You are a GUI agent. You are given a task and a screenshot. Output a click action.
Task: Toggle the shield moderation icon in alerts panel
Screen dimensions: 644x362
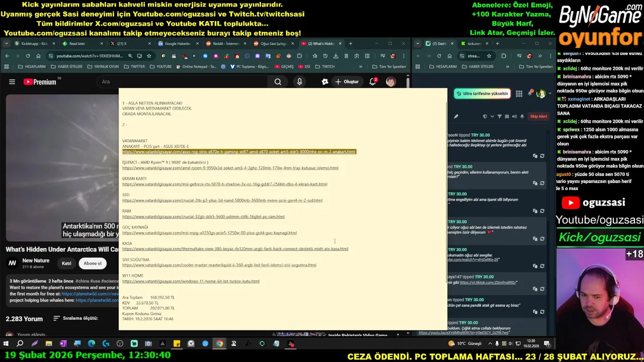485,117
